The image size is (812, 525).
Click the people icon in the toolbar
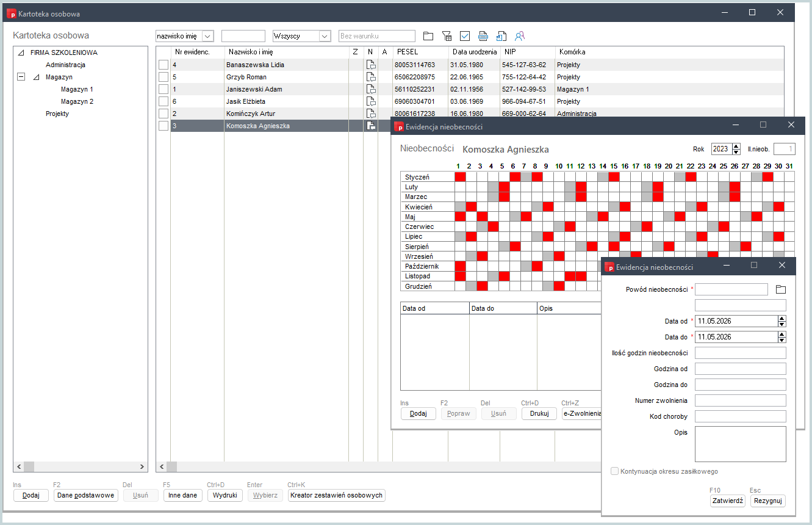click(x=520, y=36)
